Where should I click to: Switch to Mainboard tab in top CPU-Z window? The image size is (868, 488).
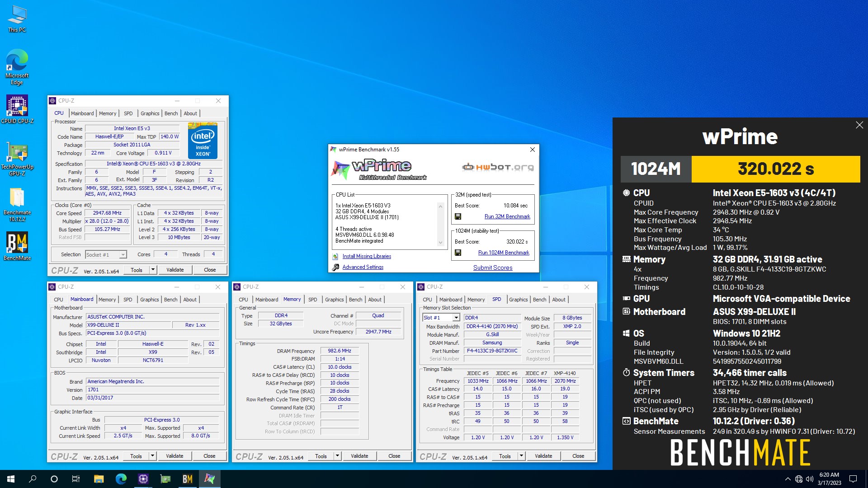82,113
